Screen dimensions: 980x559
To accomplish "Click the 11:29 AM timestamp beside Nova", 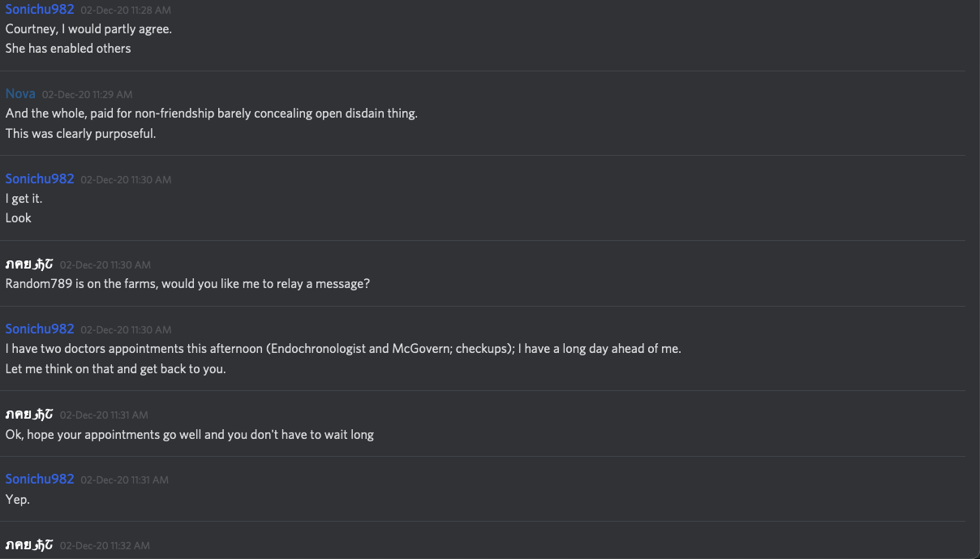I will pyautogui.click(x=87, y=95).
